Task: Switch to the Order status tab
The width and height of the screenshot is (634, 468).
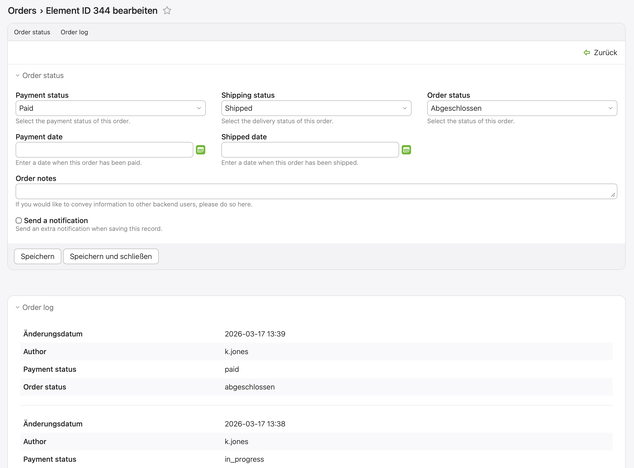Action: [x=32, y=32]
